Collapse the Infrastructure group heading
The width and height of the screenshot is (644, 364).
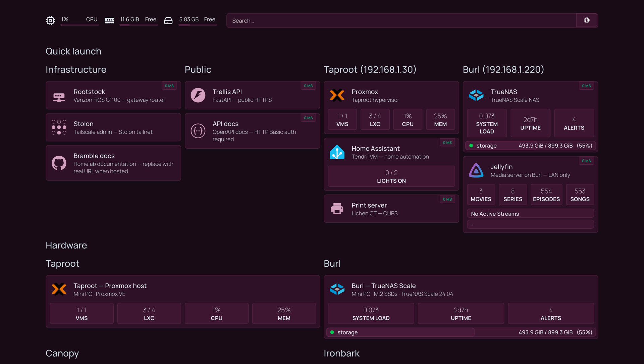(x=76, y=69)
